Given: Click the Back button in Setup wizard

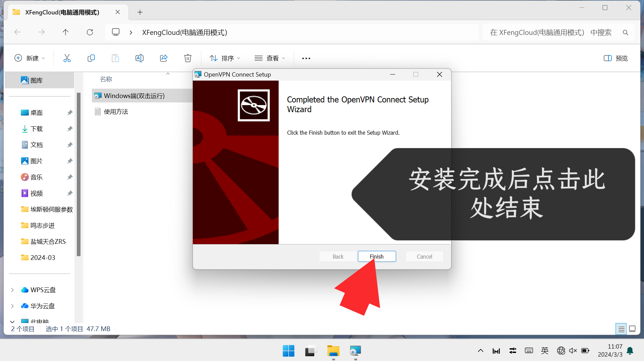Looking at the screenshot, I should [x=338, y=257].
